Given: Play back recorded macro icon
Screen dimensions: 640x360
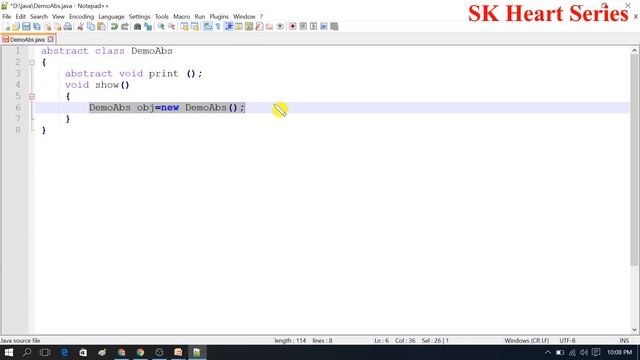Looking at the screenshot, I should 313,27.
